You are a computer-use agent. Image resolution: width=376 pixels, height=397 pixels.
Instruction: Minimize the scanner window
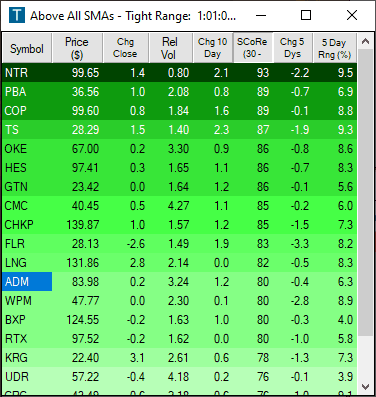click(x=261, y=15)
